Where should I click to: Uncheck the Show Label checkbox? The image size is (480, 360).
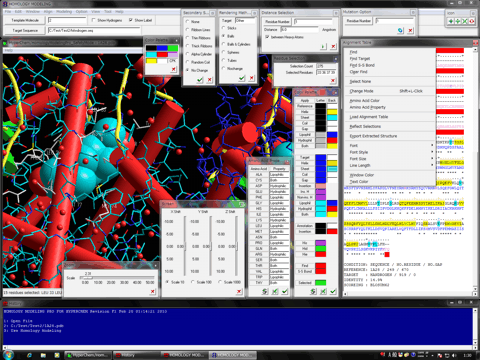point(131,20)
